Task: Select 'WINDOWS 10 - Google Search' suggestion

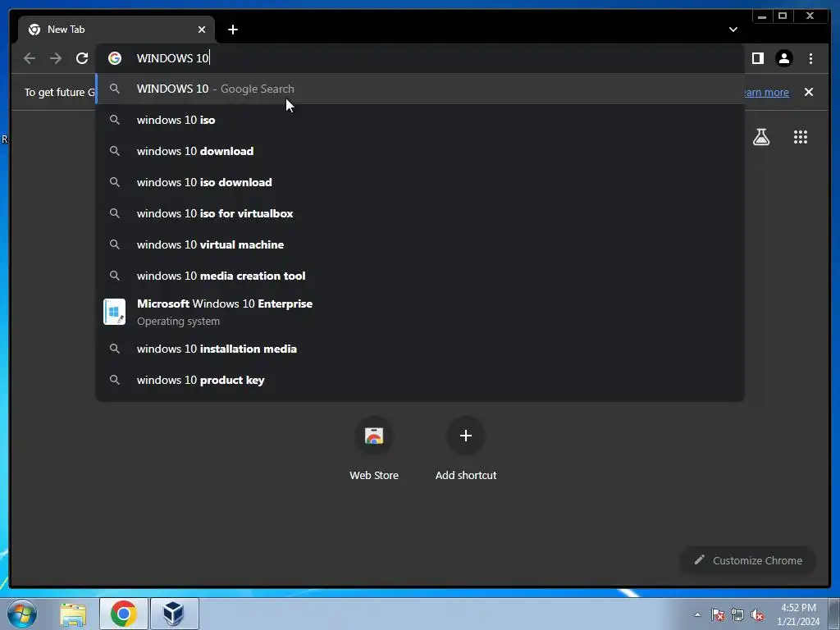Action: tap(420, 89)
